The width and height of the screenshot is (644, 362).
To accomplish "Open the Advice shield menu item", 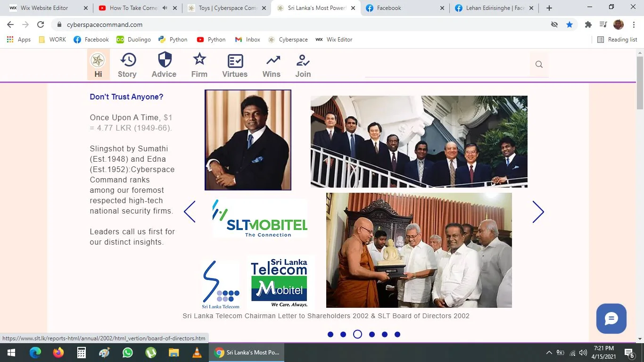I will (164, 65).
